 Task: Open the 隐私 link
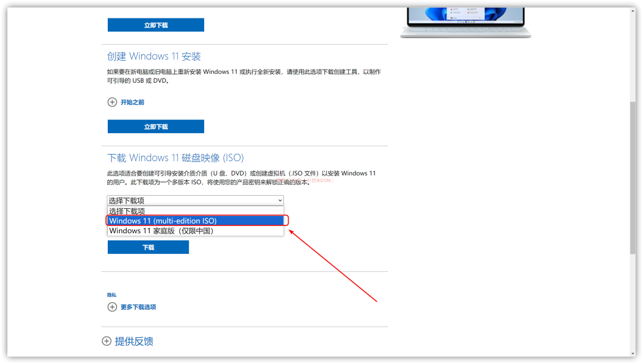tap(111, 295)
